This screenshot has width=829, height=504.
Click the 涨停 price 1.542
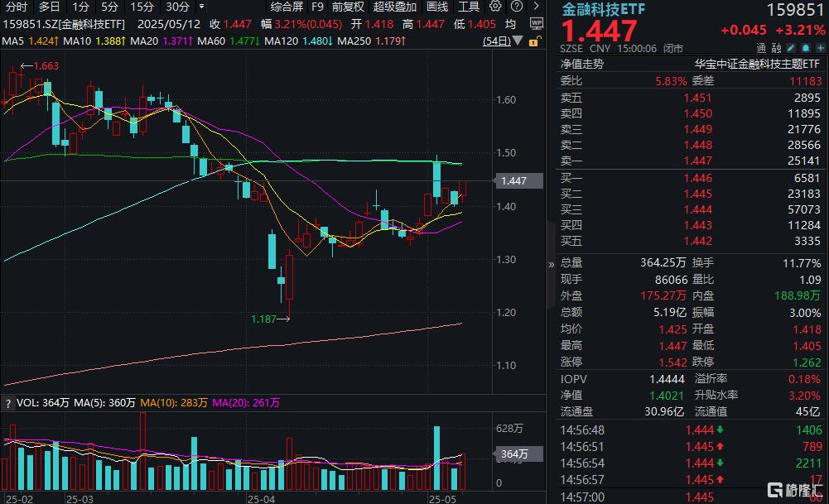672,362
